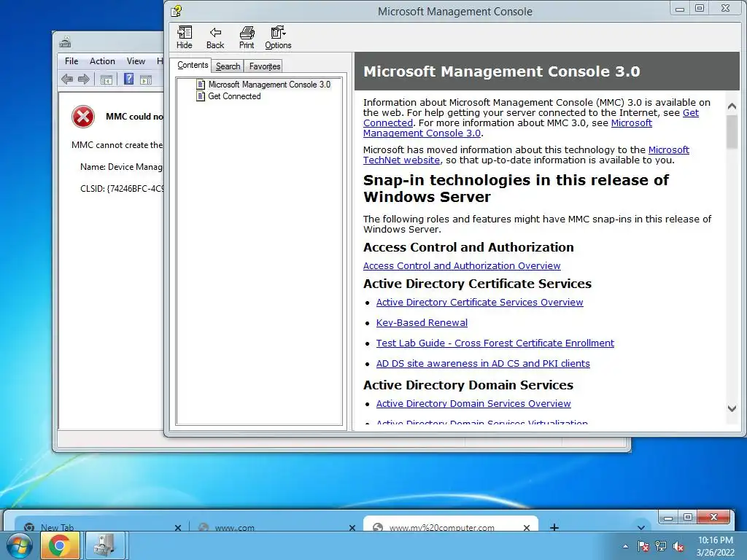Image resolution: width=747 pixels, height=560 pixels.
Task: Open Test Lab Guide Cross Forest Certificate Enrollment
Action: pos(495,343)
